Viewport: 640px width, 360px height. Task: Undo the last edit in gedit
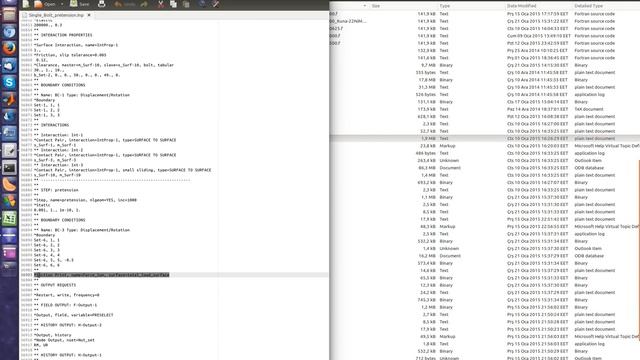(125, 4)
